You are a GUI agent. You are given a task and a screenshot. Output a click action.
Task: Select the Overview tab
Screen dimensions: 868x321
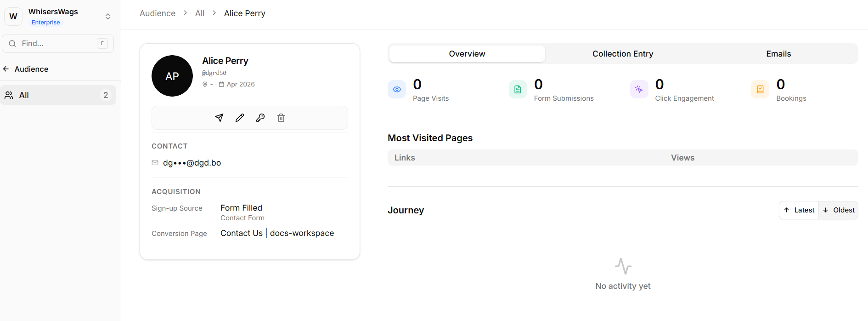pyautogui.click(x=467, y=54)
